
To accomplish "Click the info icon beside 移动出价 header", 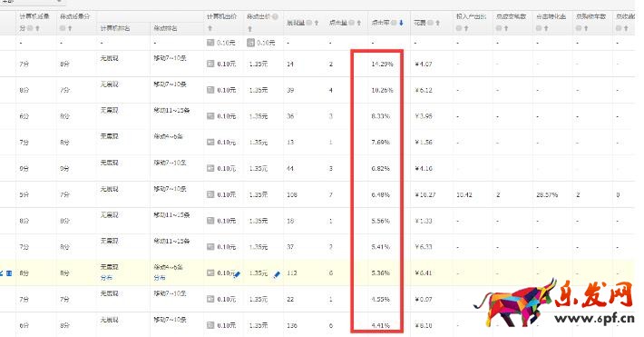I will coord(275,16).
